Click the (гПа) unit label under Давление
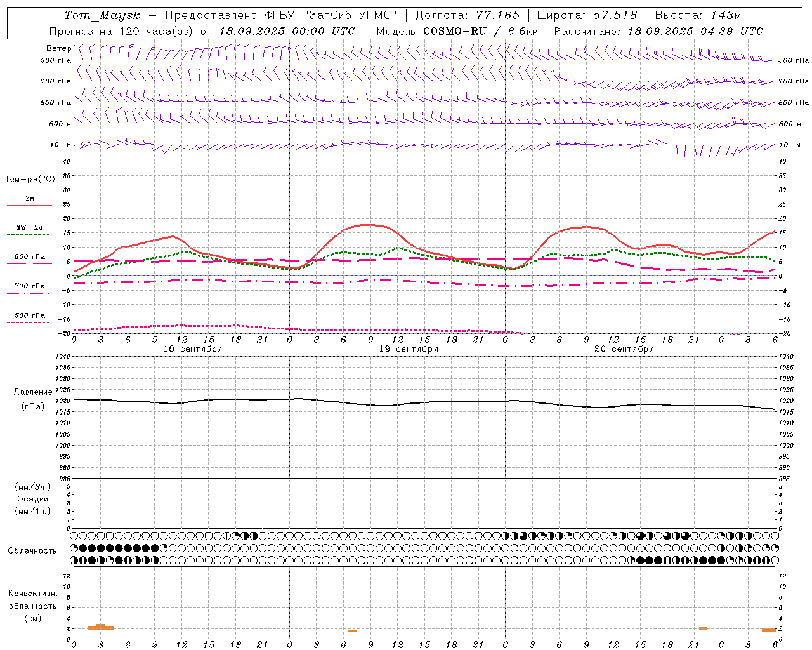Image resolution: width=812 pixels, height=650 pixels. click(33, 407)
